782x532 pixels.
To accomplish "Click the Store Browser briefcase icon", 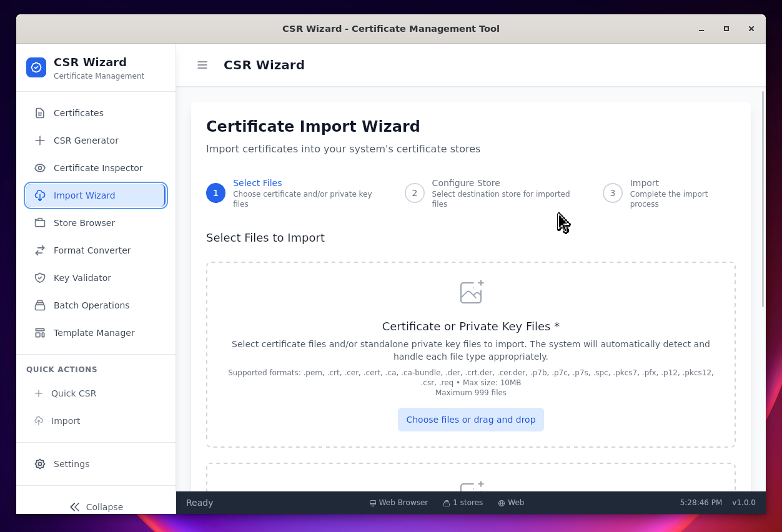I will [40, 223].
